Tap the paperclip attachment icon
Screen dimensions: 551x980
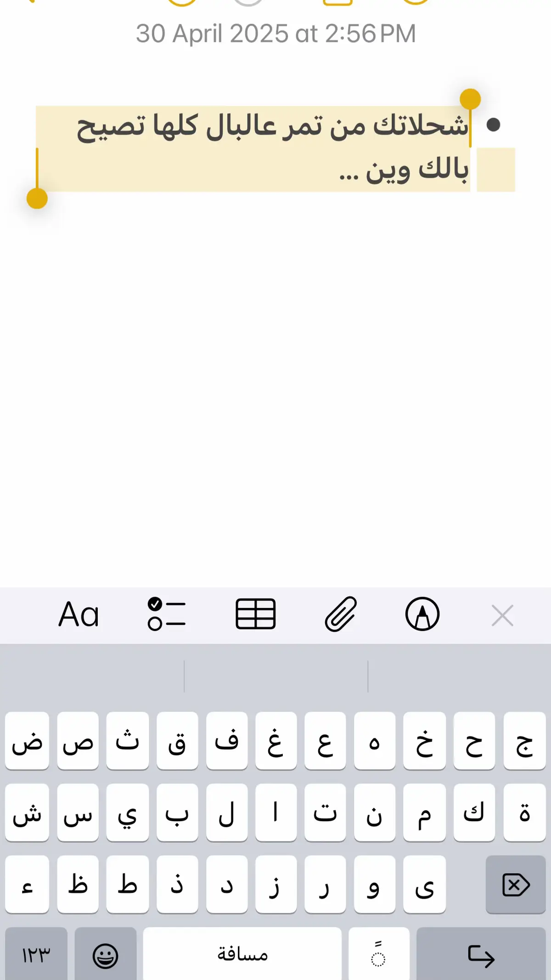pyautogui.click(x=341, y=614)
